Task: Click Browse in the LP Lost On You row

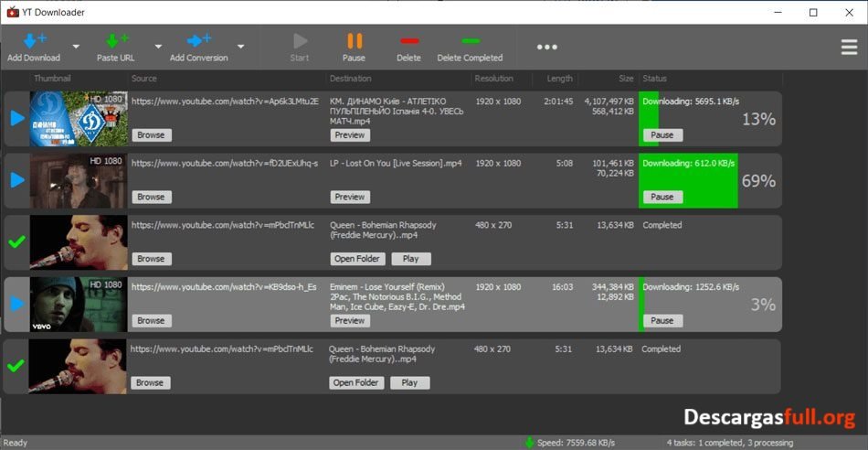Action: point(152,197)
